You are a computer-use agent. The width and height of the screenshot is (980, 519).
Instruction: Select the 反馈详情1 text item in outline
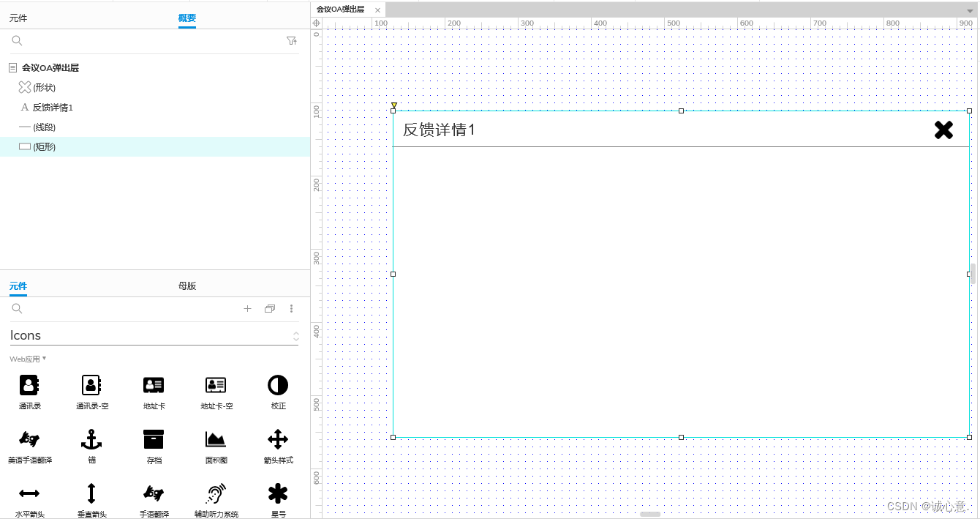tap(54, 107)
